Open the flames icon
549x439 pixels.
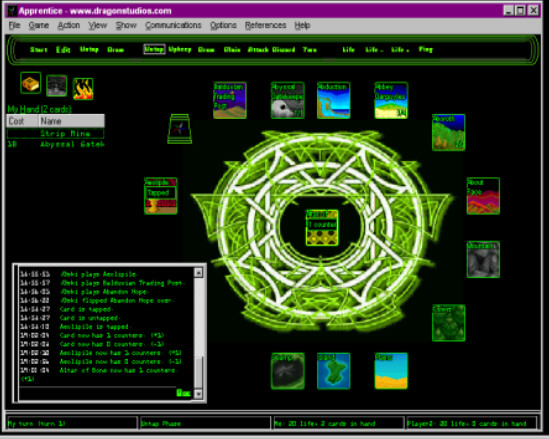[x=83, y=89]
